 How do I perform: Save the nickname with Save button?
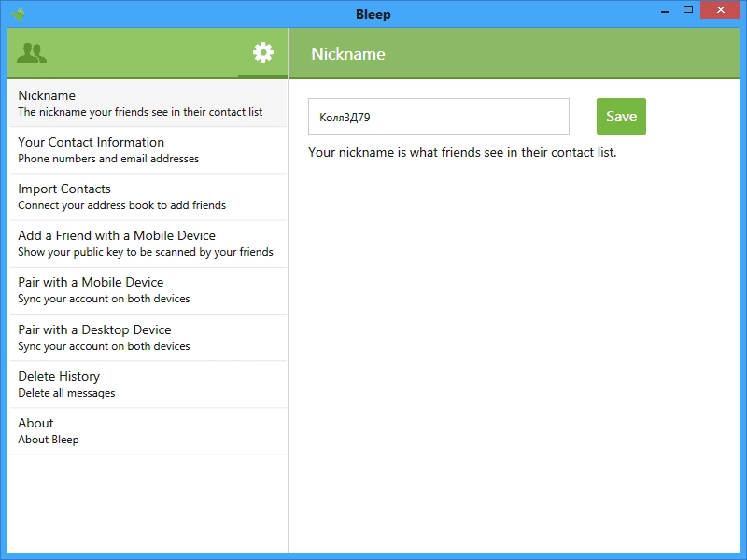621,117
